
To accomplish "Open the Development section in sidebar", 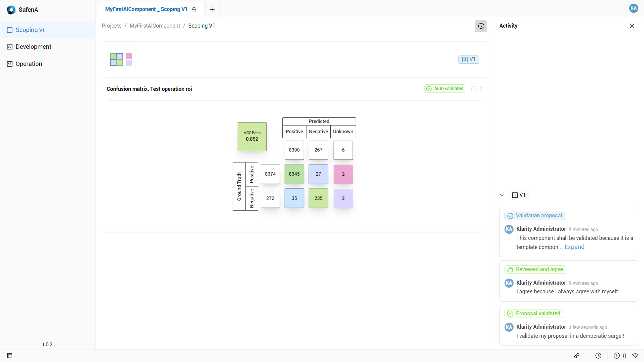I will [33, 47].
